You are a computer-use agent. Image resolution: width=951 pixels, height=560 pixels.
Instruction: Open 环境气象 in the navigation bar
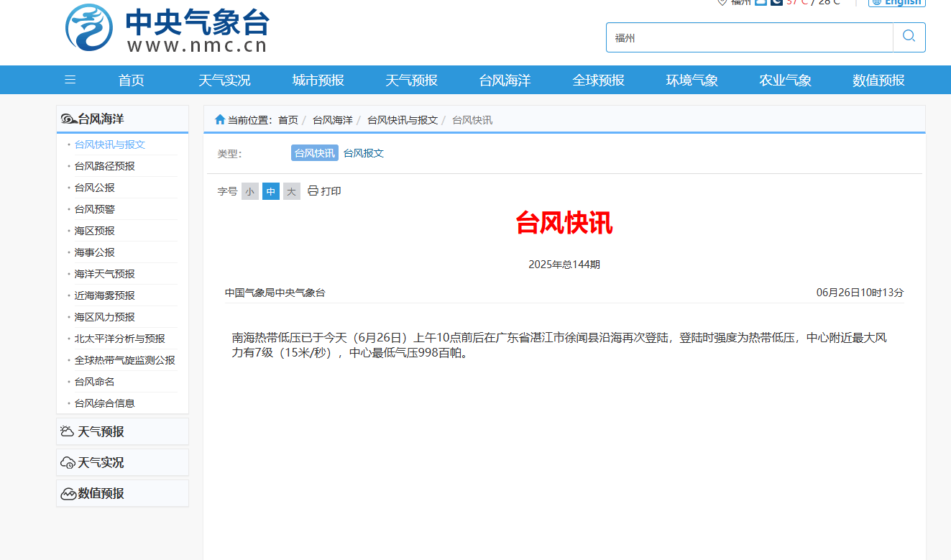coord(692,80)
